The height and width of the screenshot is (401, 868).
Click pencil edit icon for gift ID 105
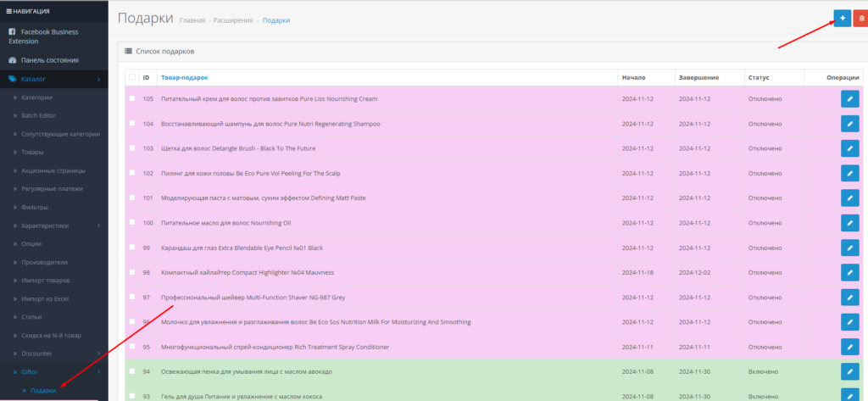tap(849, 99)
